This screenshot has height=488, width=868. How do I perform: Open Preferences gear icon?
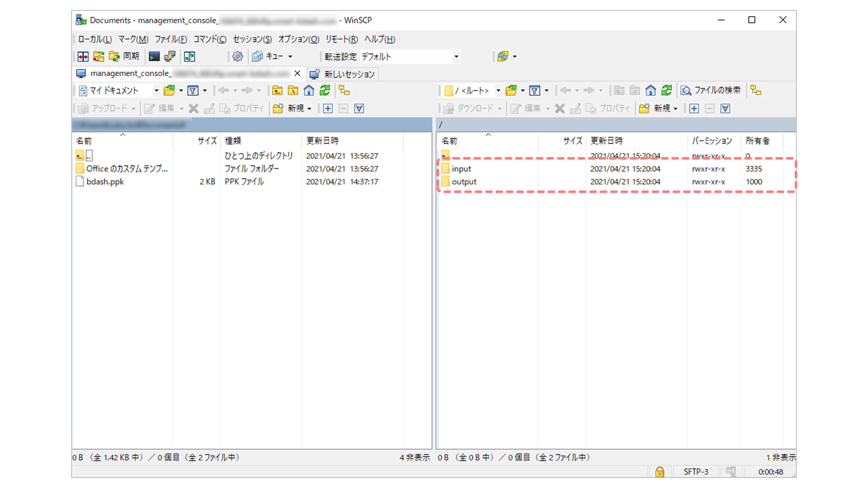point(237,56)
